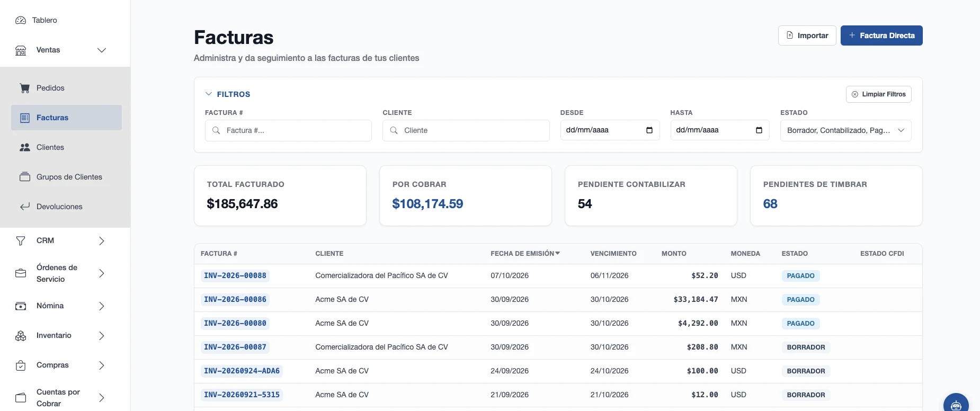Click the Ventas storefront icon
The image size is (980, 411).
(x=21, y=50)
